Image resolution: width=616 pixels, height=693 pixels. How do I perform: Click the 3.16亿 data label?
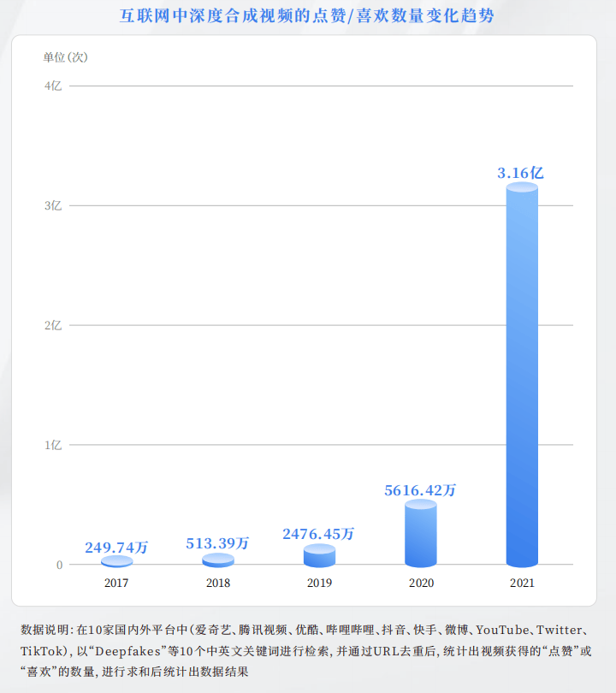click(x=520, y=173)
